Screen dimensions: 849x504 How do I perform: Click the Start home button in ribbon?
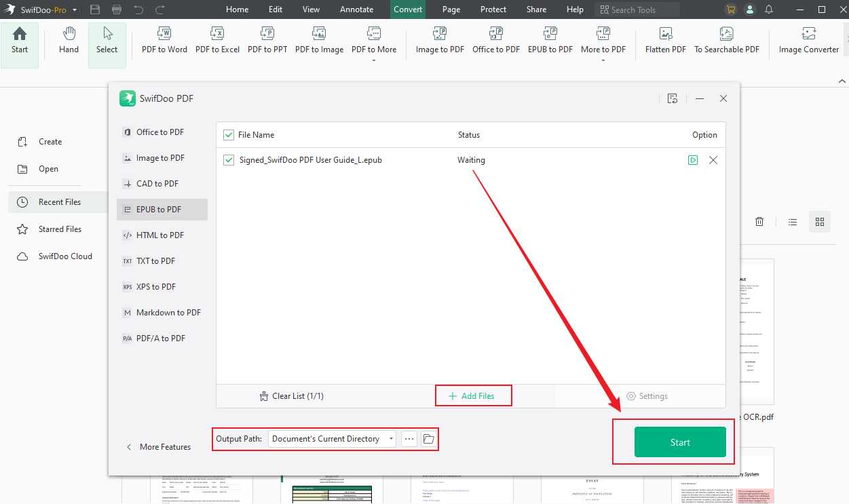click(x=20, y=45)
